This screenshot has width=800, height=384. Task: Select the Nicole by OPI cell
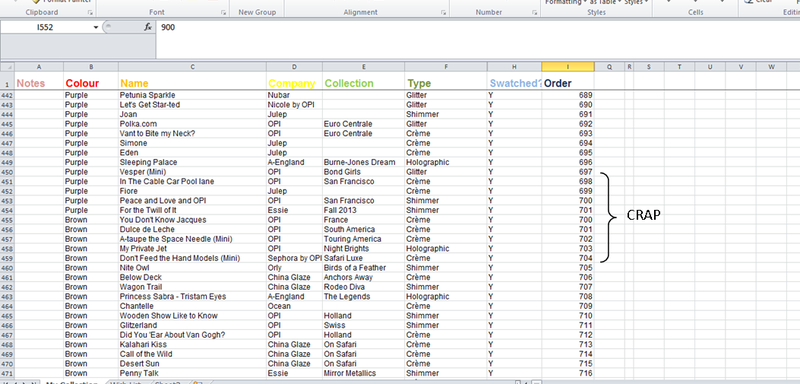coord(294,105)
